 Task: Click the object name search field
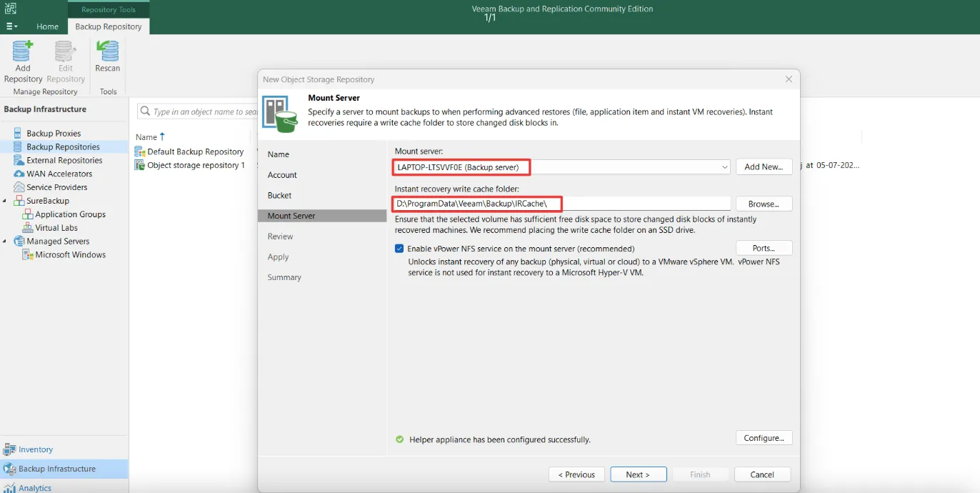(198, 111)
